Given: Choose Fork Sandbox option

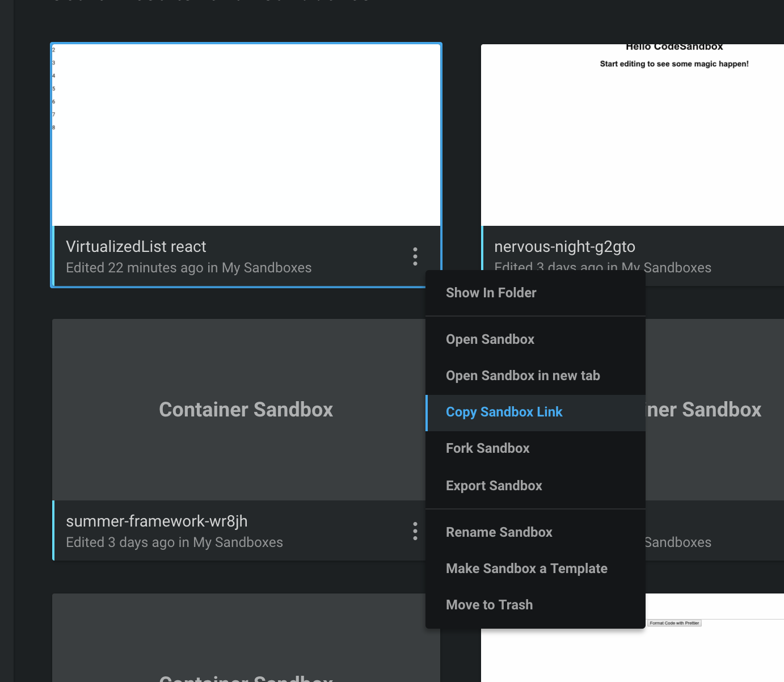Looking at the screenshot, I should pos(536,448).
